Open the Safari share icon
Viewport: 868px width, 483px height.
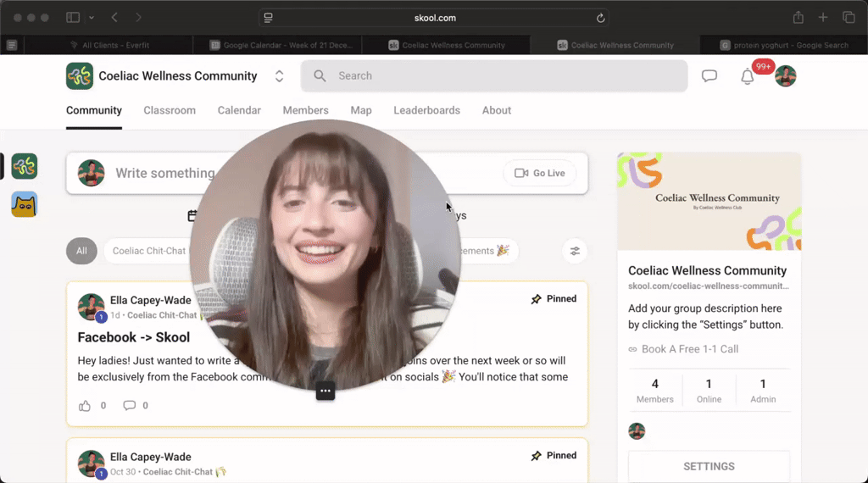click(798, 18)
